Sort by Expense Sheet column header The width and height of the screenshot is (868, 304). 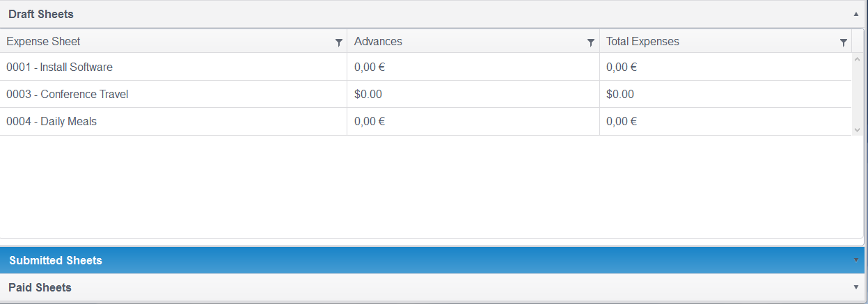(x=43, y=42)
